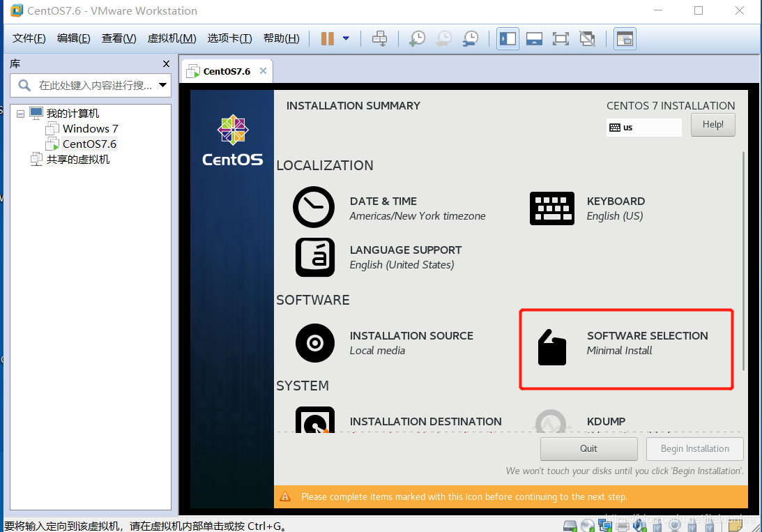
Task: Open LANGUAGE SUPPORT via its icon
Action: click(x=315, y=257)
